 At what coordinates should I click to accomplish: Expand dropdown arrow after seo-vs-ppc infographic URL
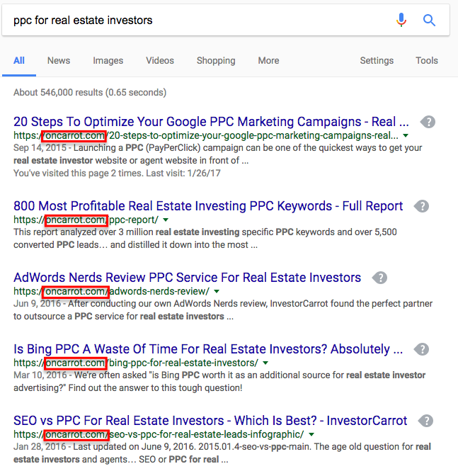point(311,435)
